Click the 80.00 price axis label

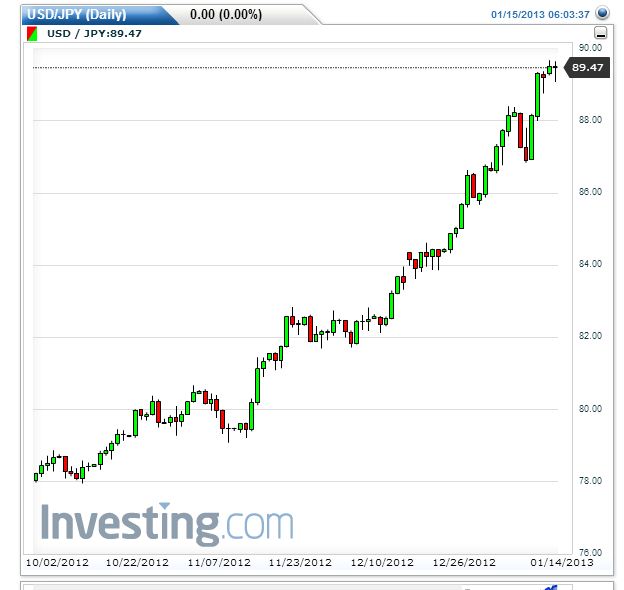590,409
